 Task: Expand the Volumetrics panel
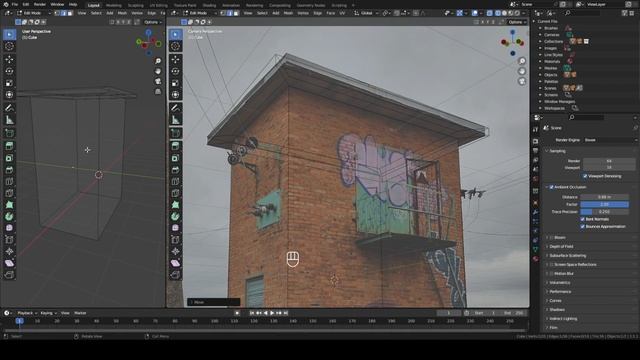coord(559,282)
